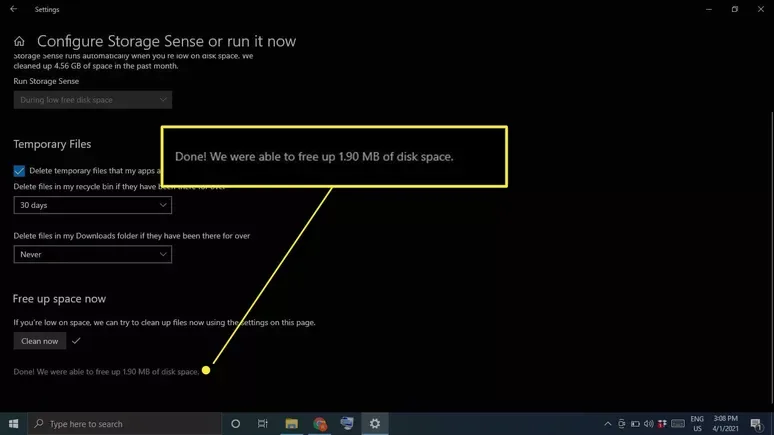Uncheck Delete temporary files checkbox

[19, 171]
